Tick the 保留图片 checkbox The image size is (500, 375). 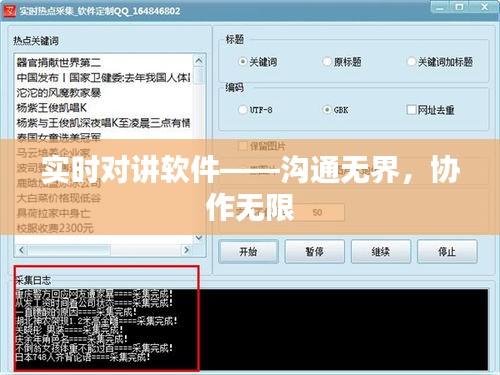click(x=243, y=146)
